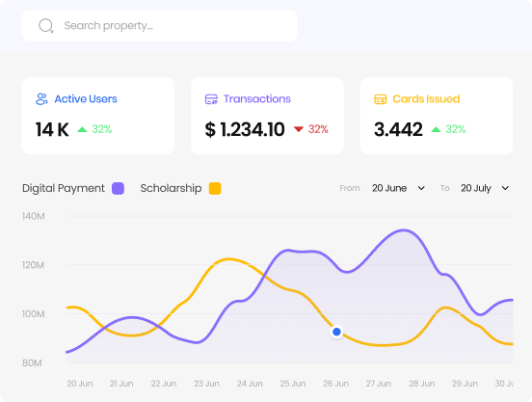Toggle the Scholarship legend label
This screenshot has width=532, height=402.
point(171,188)
